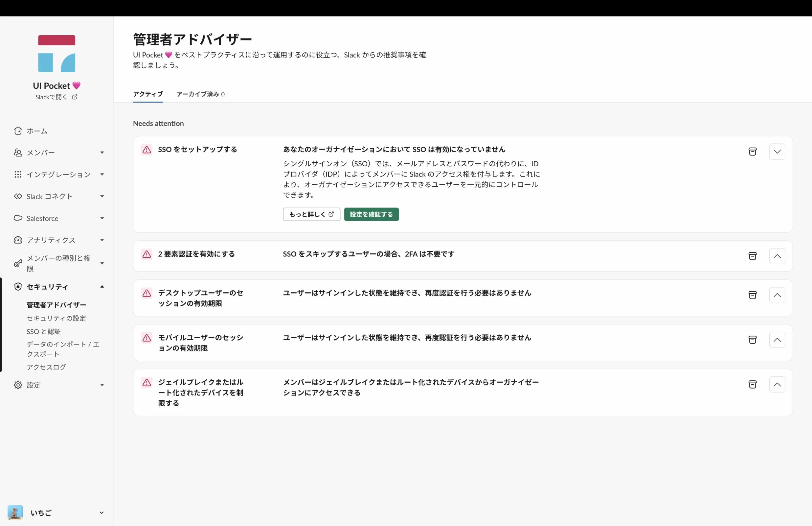Image resolution: width=812 pixels, height=526 pixels.
Task: Expand the モバイルユーザー session card
Action: (777, 340)
